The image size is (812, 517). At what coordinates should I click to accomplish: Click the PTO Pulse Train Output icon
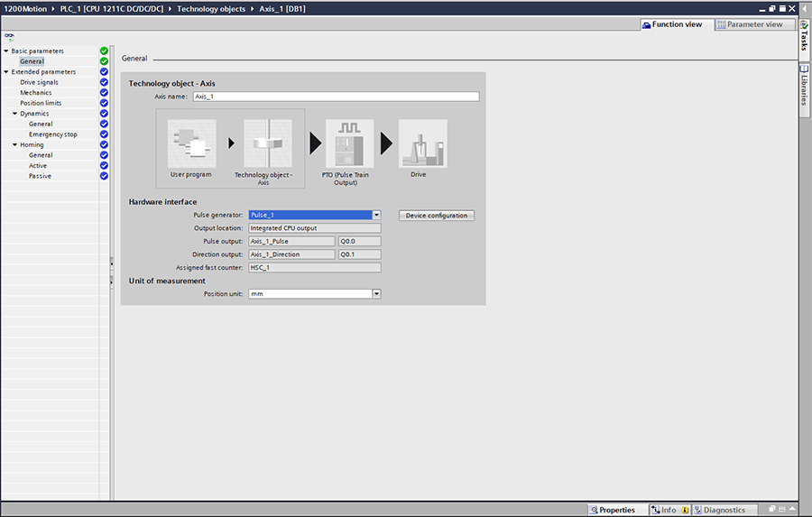pos(349,143)
